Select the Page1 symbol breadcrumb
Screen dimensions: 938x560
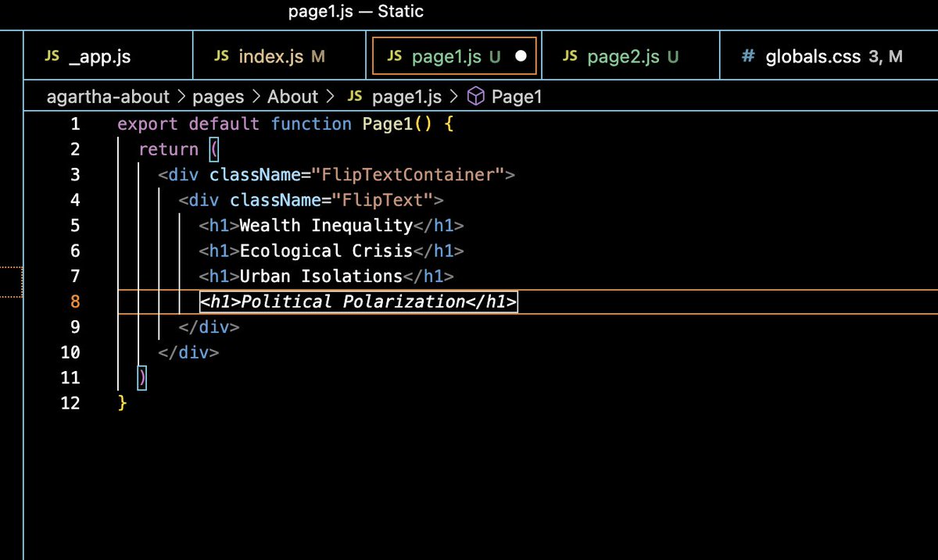515,97
